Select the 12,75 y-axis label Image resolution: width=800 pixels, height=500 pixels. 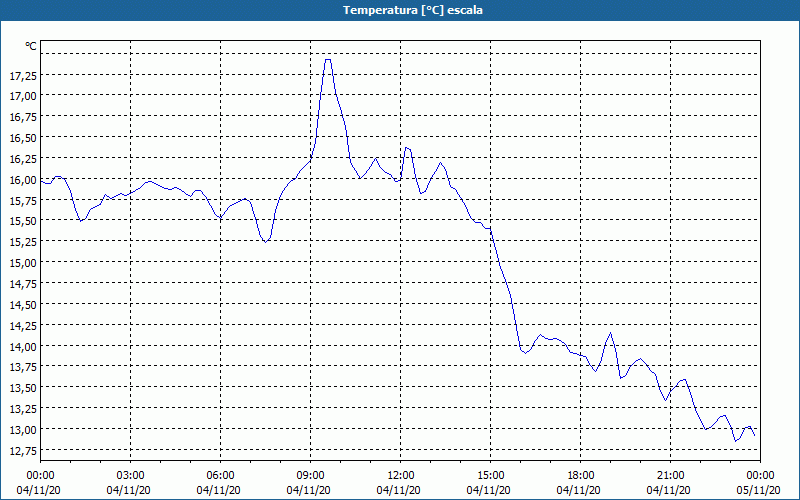click(x=22, y=451)
